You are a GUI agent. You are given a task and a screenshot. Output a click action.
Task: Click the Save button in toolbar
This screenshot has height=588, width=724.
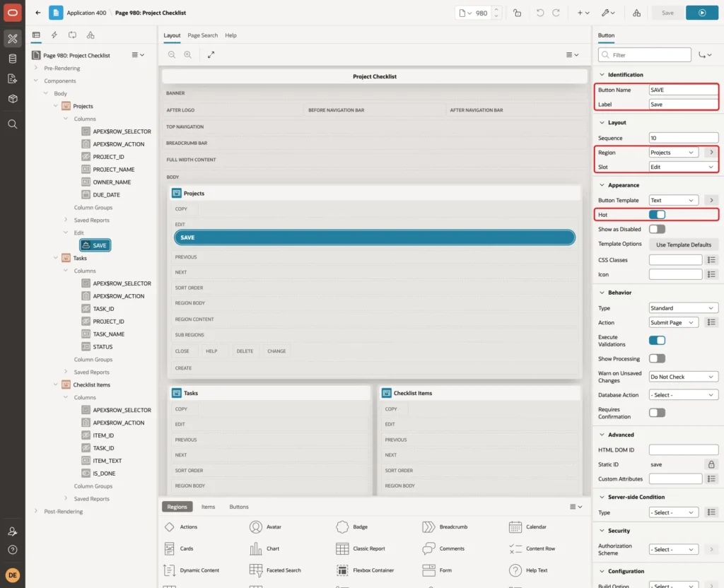[667, 13]
